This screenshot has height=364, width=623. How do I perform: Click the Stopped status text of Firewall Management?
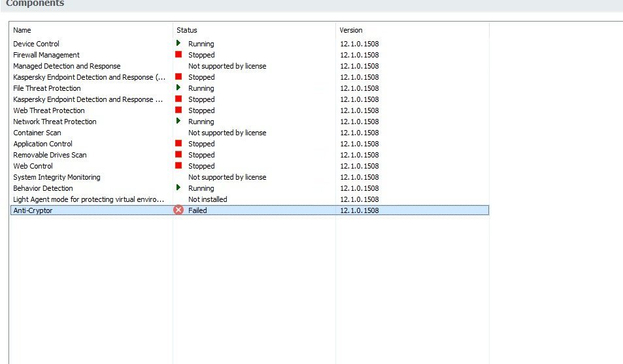(201, 55)
